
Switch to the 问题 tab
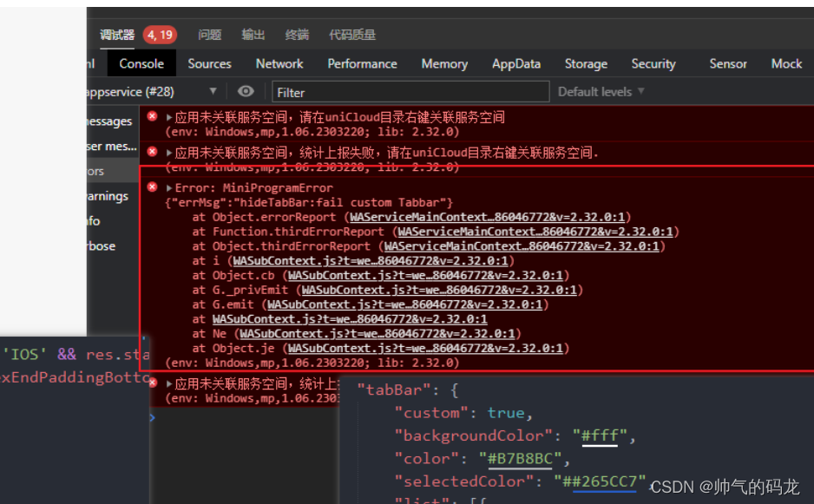[210, 35]
